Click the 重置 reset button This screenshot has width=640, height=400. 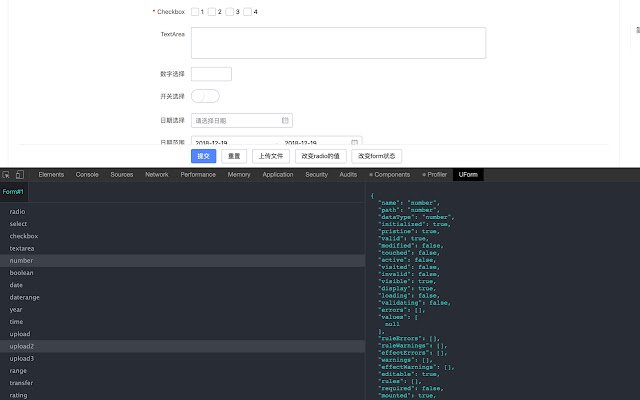[234, 156]
